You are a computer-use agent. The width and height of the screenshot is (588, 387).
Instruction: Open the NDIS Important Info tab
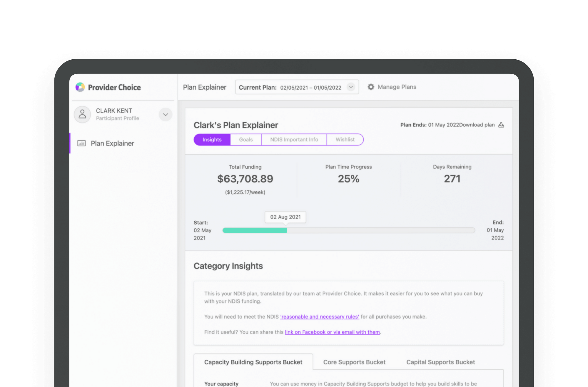tap(294, 140)
